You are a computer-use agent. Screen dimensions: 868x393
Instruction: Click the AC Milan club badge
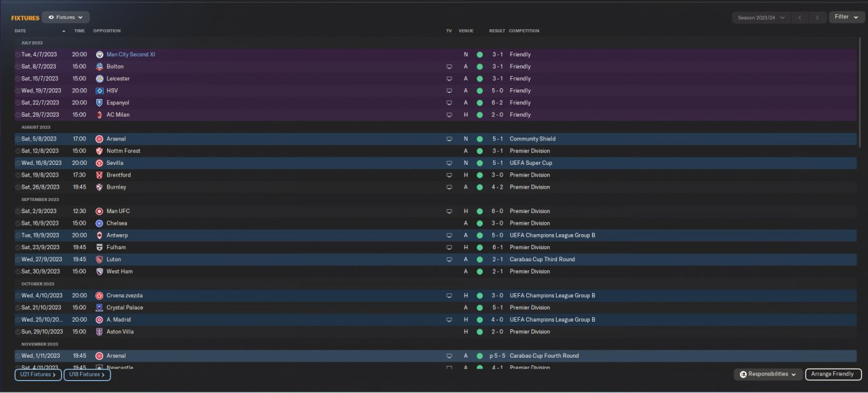tap(100, 115)
